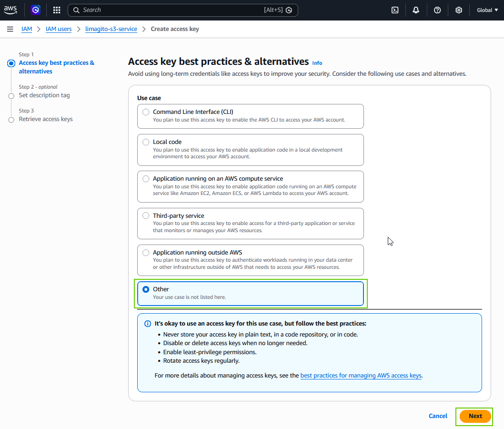The width and height of the screenshot is (504, 429).
Task: Click 'Your use case is not listed here.' text
Action: pyautogui.click(x=189, y=297)
